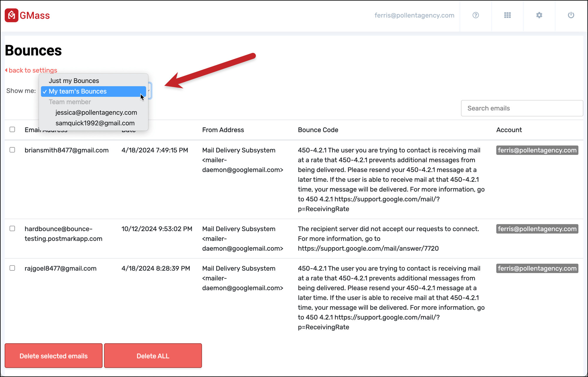
Task: Check the box for rajgoel8477@gmail.com
Action: 12,268
